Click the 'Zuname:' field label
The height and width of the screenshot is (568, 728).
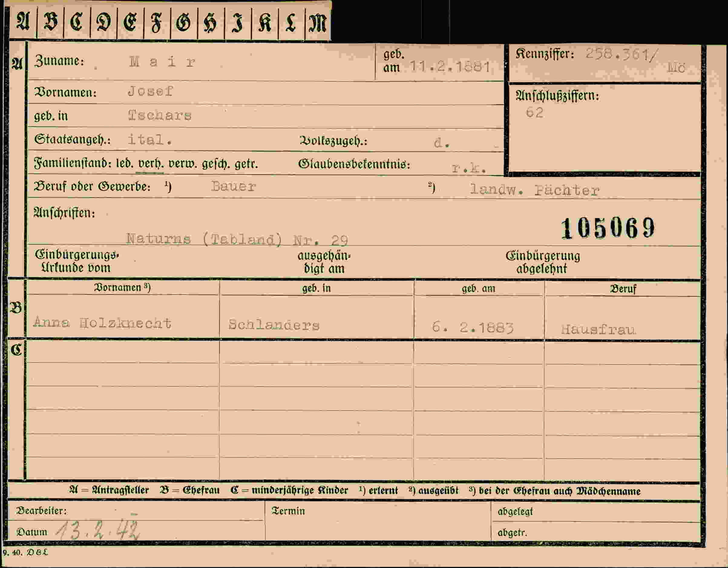(59, 61)
